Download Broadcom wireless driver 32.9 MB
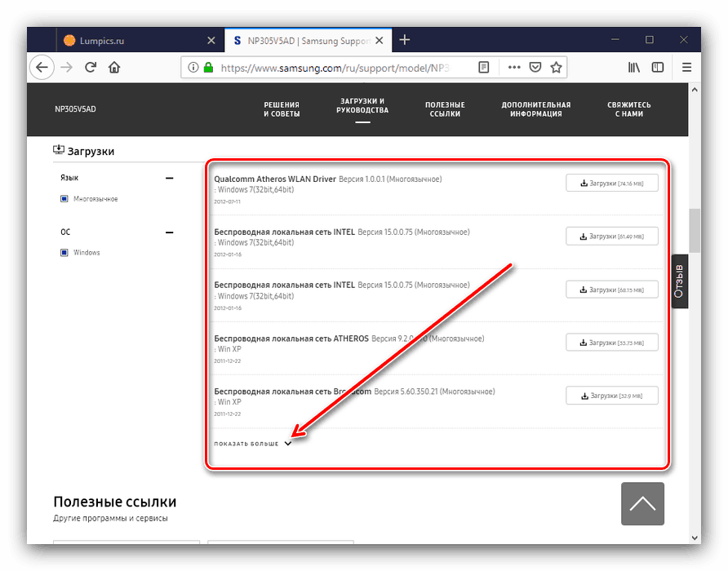Viewport: 728px width, 571px height. [x=612, y=396]
